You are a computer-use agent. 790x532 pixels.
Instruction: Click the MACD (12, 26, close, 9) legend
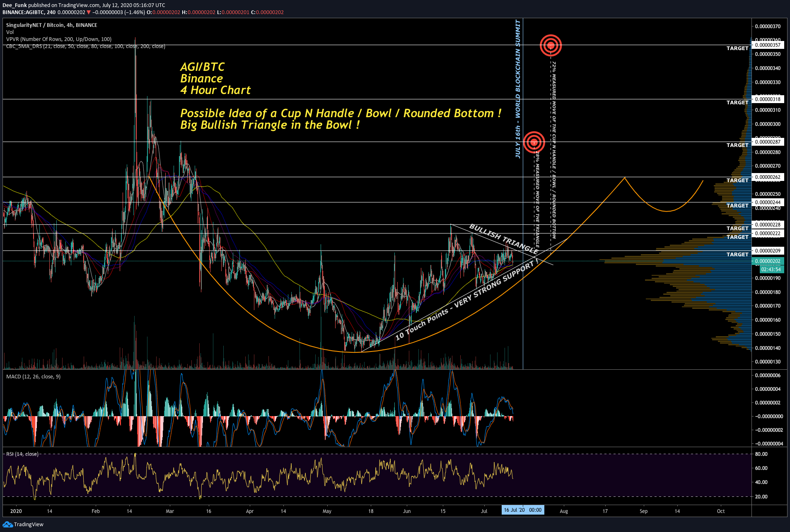point(33,376)
